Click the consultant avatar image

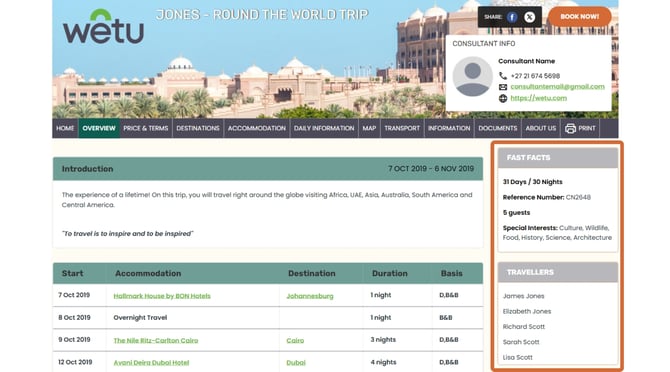click(x=472, y=76)
